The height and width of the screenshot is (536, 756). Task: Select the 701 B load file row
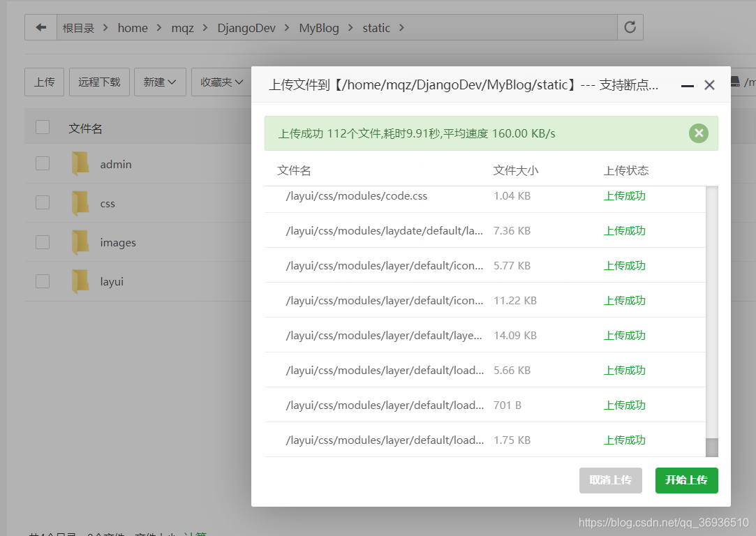click(485, 405)
